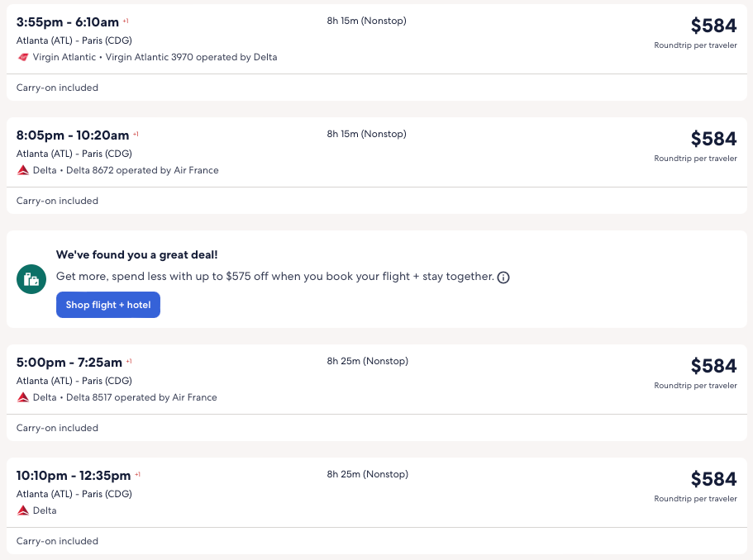This screenshot has width=753, height=560.
Task: Click the $584 price on Delta 8672 flight
Action: pos(713,139)
